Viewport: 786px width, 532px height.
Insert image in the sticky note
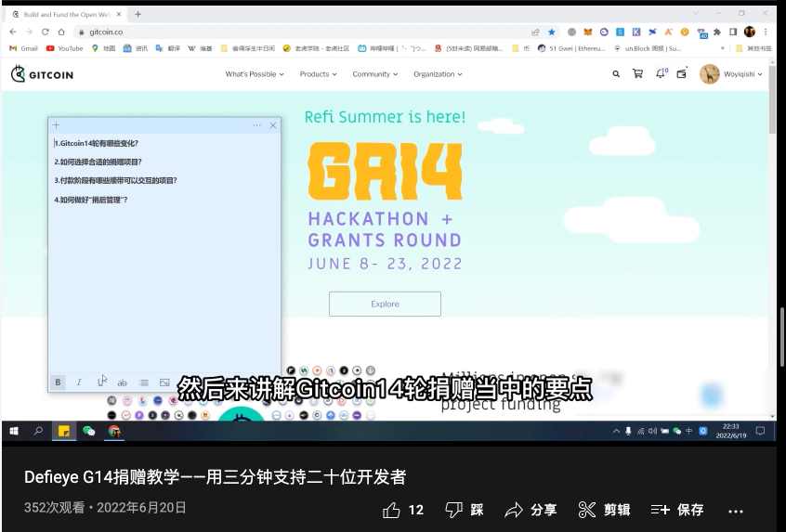point(164,383)
